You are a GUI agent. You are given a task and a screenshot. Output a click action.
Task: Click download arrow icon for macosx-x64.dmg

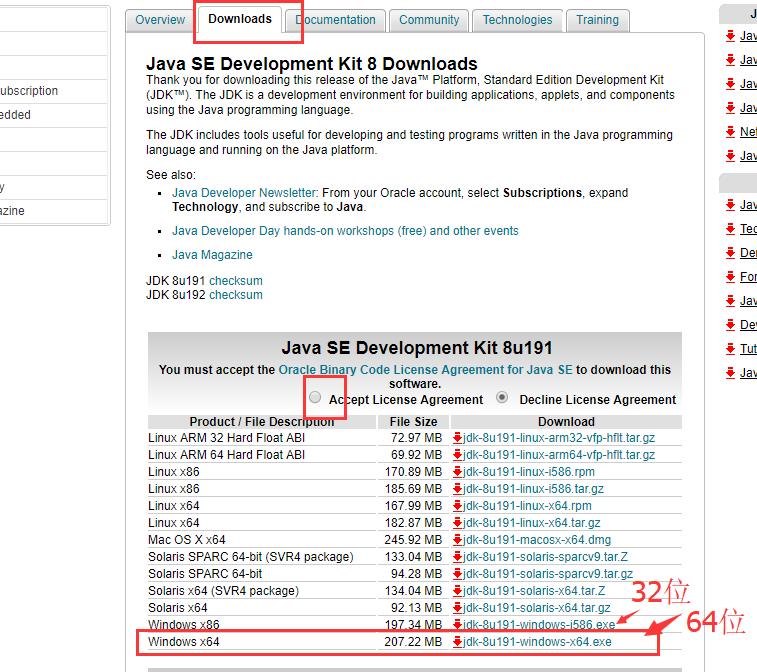point(457,540)
